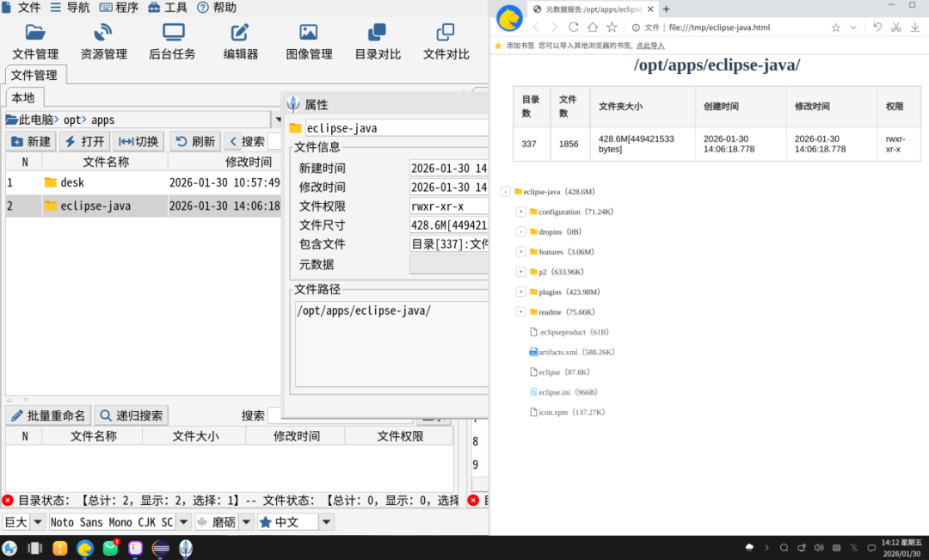Click eclipse.ini in the report tree
Screen dimensions: 929x560
pos(554,392)
